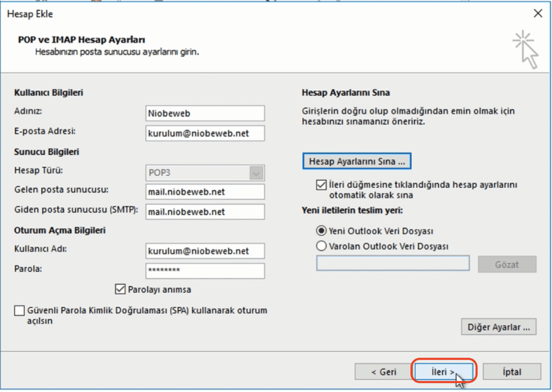The image size is (552, 392).
Task: Click the data file path field
Action: (x=393, y=263)
